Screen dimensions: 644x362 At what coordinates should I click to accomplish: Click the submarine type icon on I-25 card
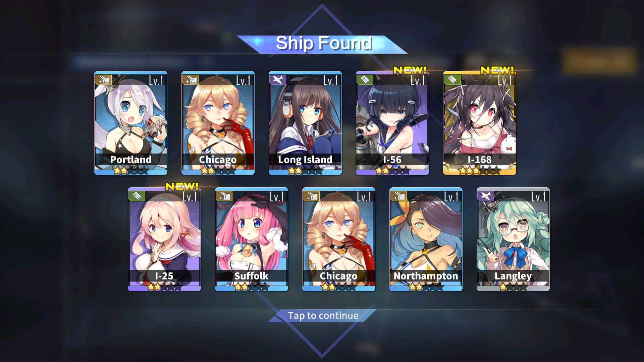(137, 196)
